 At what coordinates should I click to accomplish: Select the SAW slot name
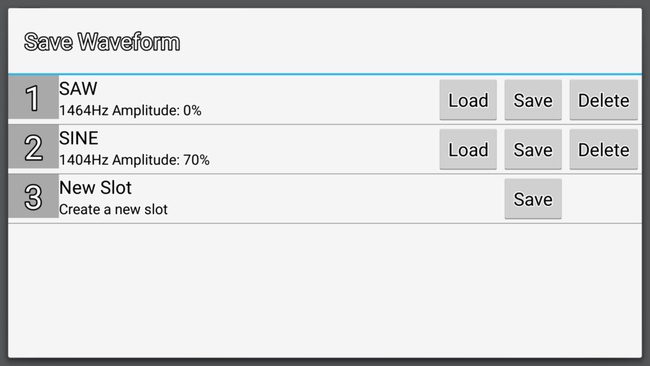point(78,88)
